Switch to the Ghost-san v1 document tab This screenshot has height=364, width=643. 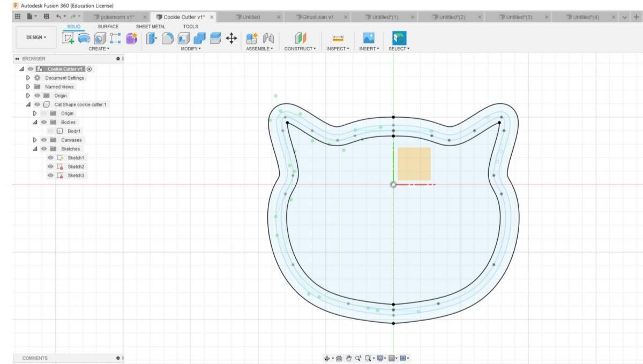(x=318, y=17)
